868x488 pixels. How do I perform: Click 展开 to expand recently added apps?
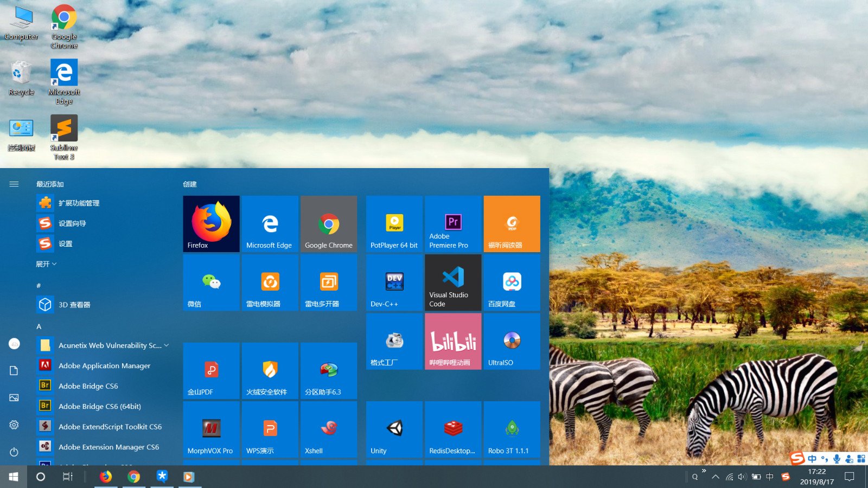pos(46,264)
